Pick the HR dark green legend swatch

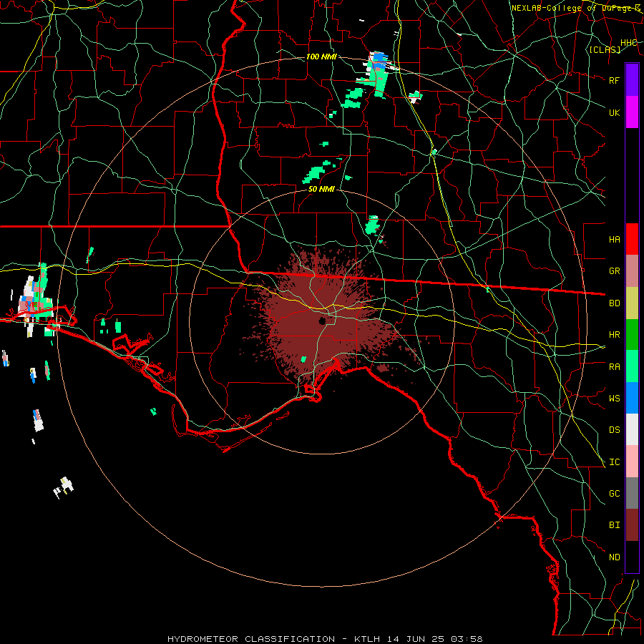(x=632, y=335)
